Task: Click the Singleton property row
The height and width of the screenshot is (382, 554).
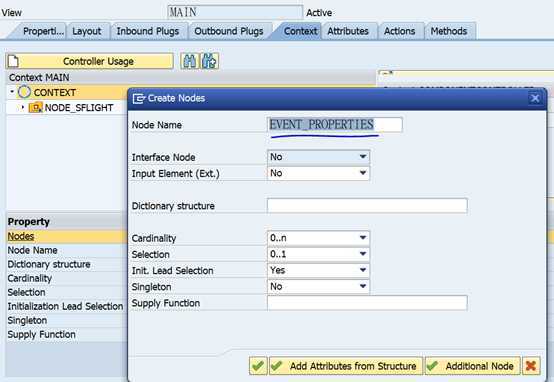Action: click(x=67, y=321)
